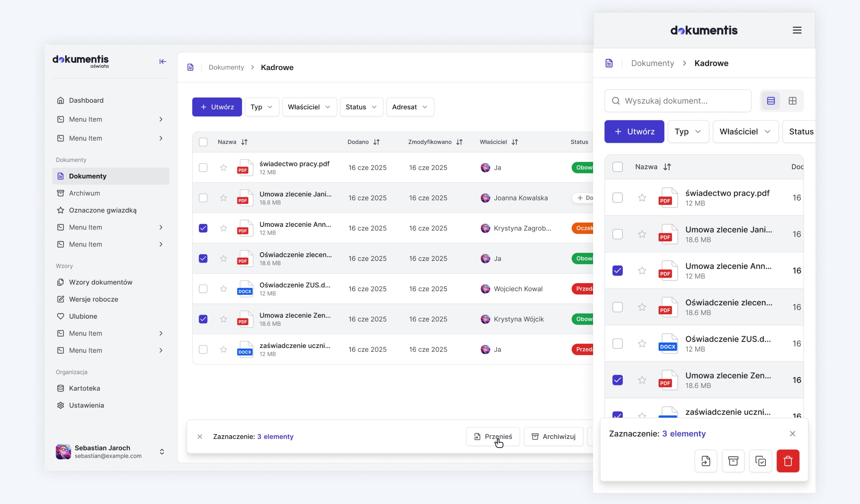Image resolution: width=860 pixels, height=504 pixels.
Task: Toggle the select-all checkbox in the desktop table header
Action: coord(203,142)
